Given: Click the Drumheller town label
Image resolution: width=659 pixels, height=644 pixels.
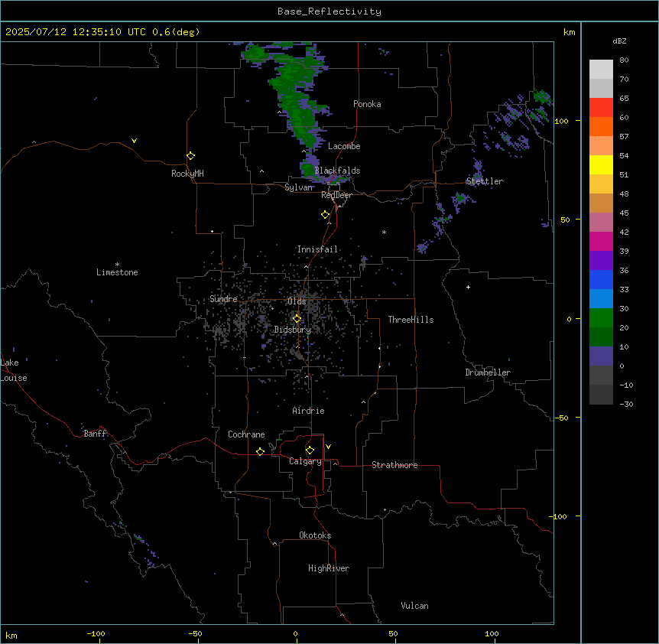Looking at the screenshot, I should click(x=488, y=372).
